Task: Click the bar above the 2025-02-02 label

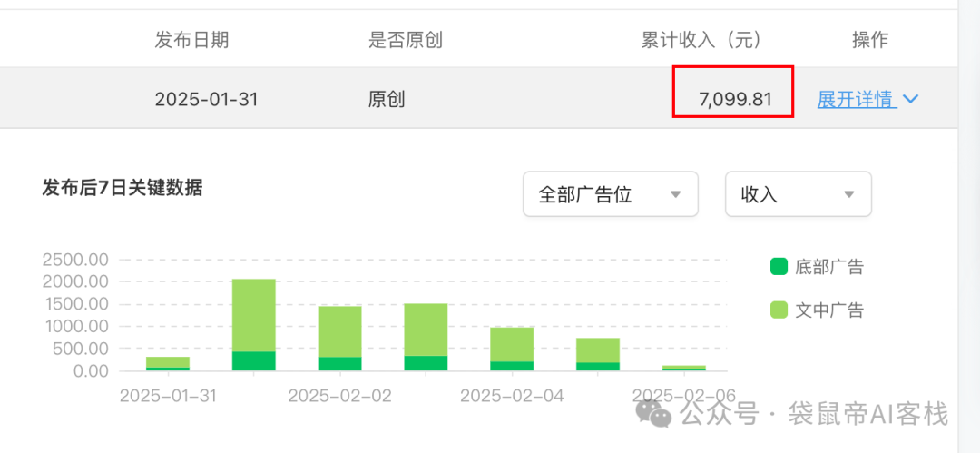Action: point(340,339)
